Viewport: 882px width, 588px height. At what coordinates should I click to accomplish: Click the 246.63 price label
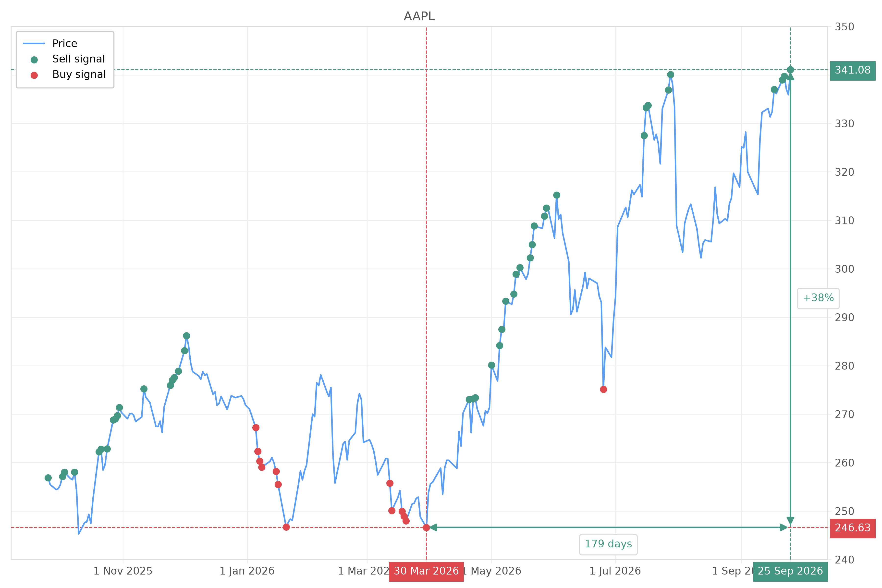(853, 528)
